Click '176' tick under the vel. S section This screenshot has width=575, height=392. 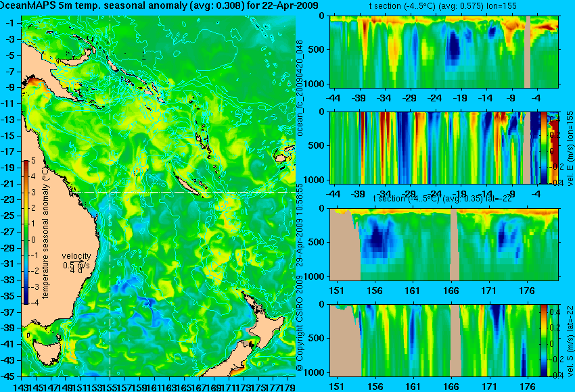(x=528, y=387)
